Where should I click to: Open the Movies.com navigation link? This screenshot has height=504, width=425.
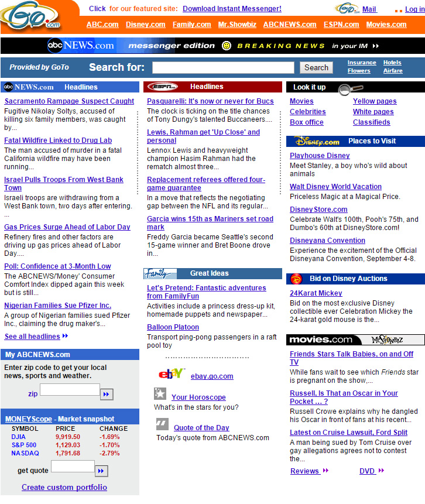tap(386, 25)
